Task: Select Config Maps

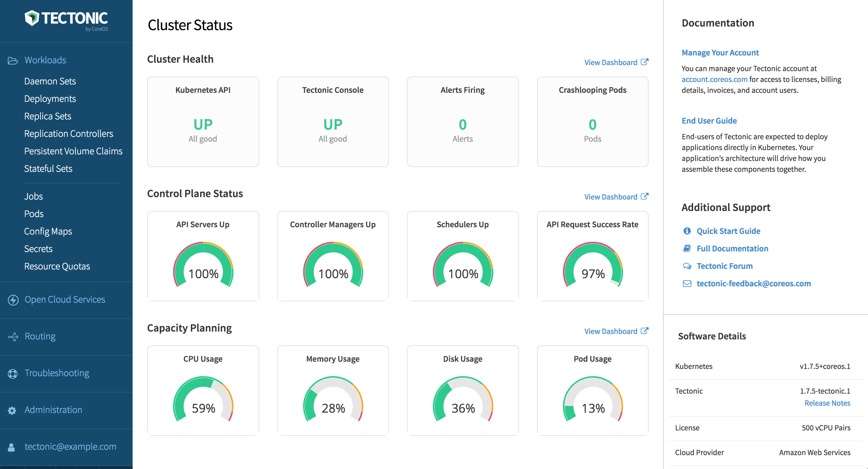Action: click(x=48, y=231)
